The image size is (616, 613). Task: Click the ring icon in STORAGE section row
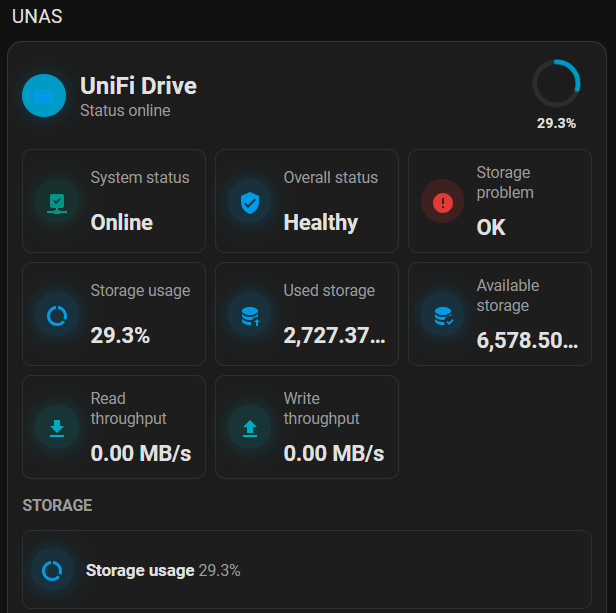point(52,570)
